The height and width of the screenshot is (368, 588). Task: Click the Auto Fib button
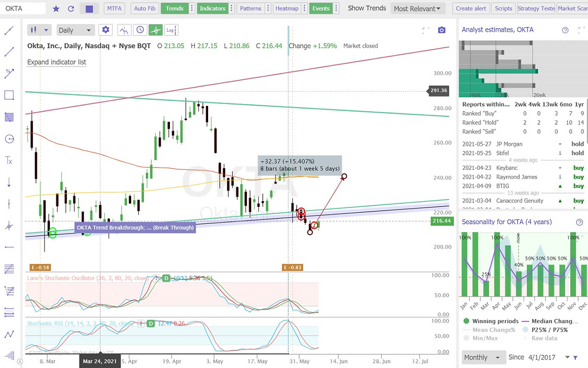click(x=145, y=8)
